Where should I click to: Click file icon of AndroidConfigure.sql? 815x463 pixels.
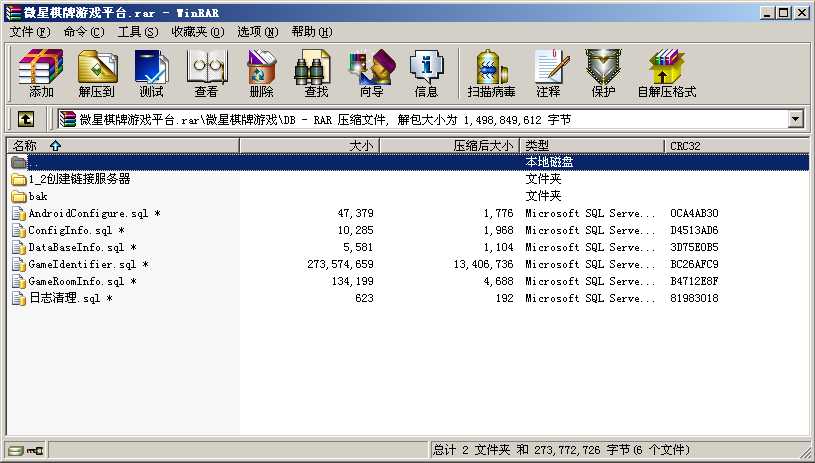pyautogui.click(x=19, y=214)
